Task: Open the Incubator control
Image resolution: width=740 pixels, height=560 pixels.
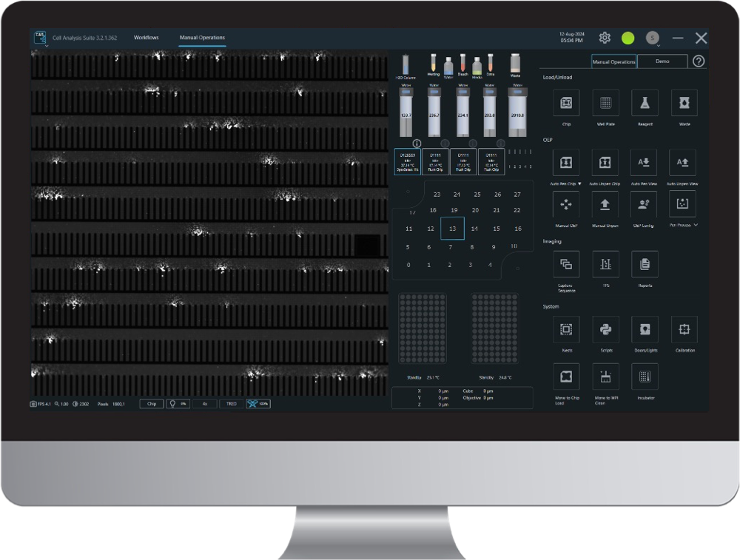Action: pyautogui.click(x=644, y=377)
